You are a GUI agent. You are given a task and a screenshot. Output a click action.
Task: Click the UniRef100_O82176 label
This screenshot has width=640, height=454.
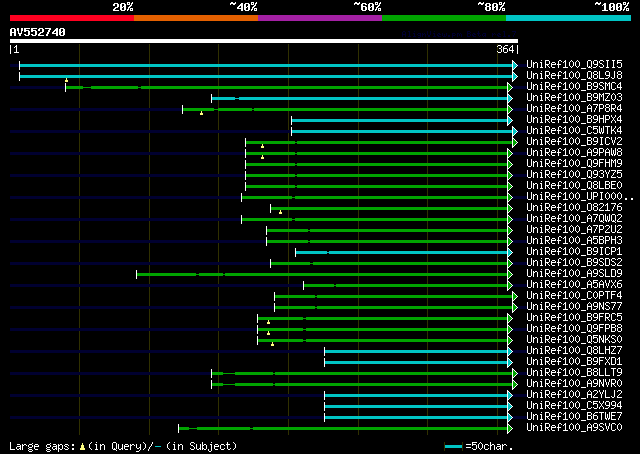574,208
